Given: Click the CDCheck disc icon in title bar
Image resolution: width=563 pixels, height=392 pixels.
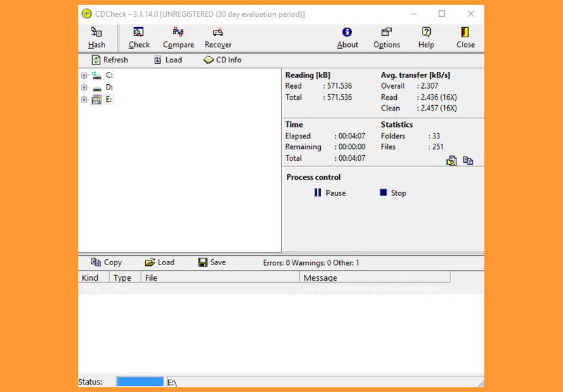Looking at the screenshot, I should tap(87, 14).
